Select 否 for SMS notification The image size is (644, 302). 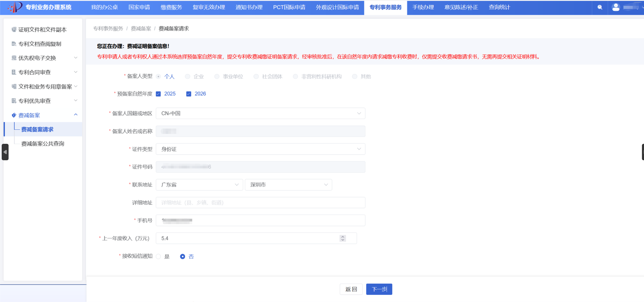pyautogui.click(x=183, y=256)
